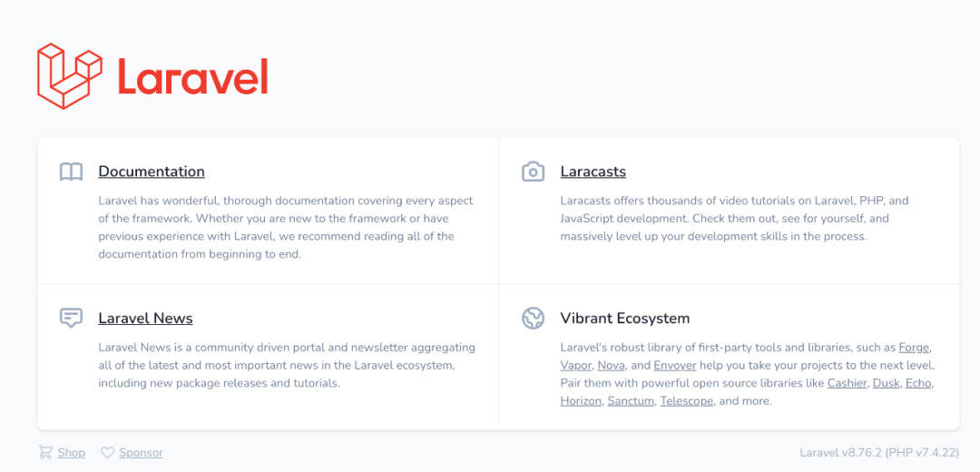Click the globe icon beside Vibrant Ecosystem
Screen dimensions: 980x472
tap(534, 319)
